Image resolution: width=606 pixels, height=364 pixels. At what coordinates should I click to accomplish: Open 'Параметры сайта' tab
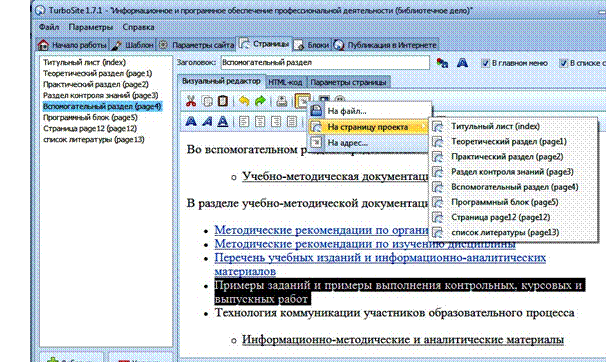point(197,45)
